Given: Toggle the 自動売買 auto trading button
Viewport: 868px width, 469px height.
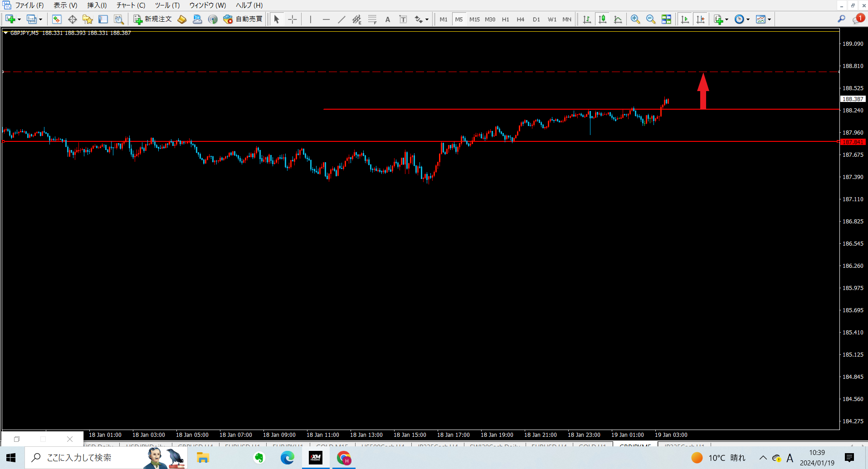Looking at the screenshot, I should point(243,19).
